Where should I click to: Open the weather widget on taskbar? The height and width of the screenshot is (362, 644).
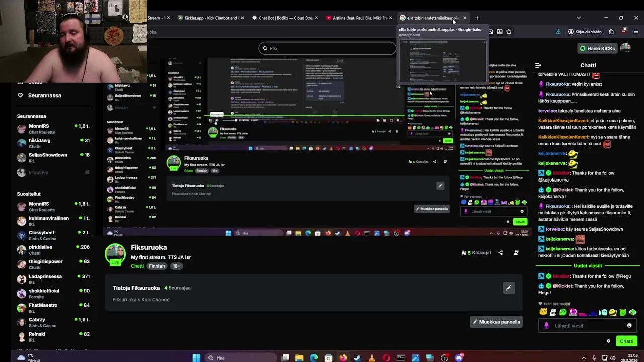pyautogui.click(x=28, y=358)
